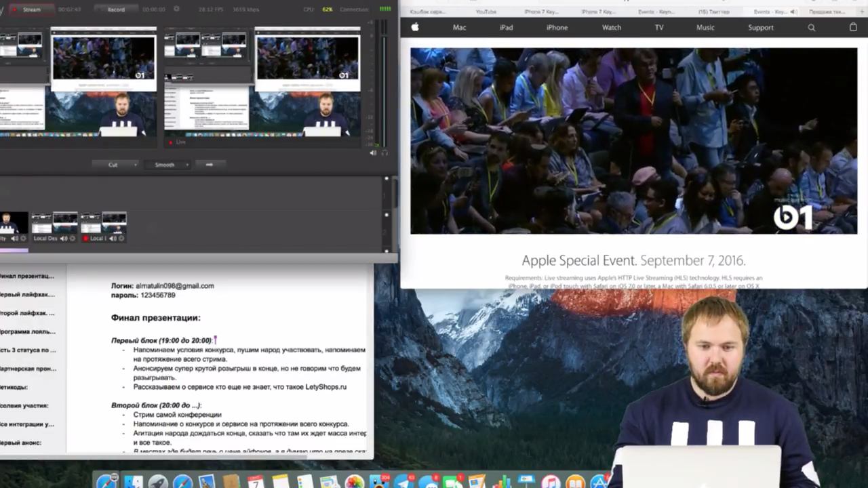Open the Mac section on Apple site
The height and width of the screenshot is (488, 868).
[459, 28]
